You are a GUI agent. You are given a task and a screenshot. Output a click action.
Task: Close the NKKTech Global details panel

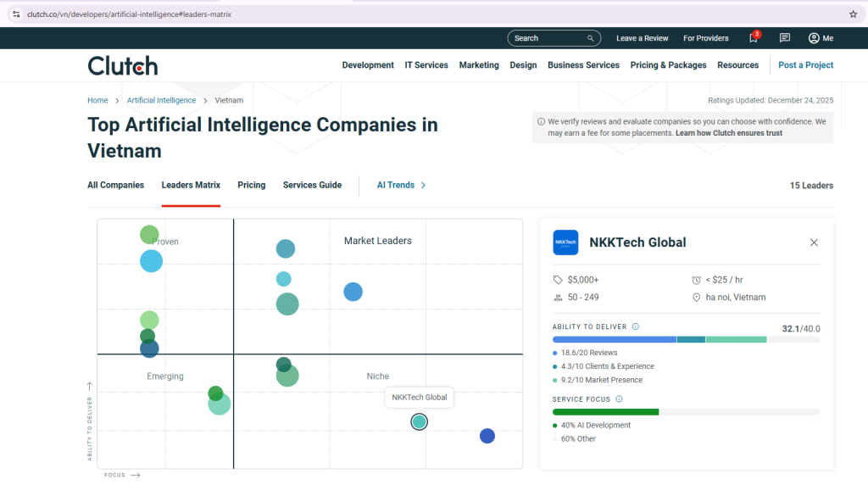pos(814,242)
